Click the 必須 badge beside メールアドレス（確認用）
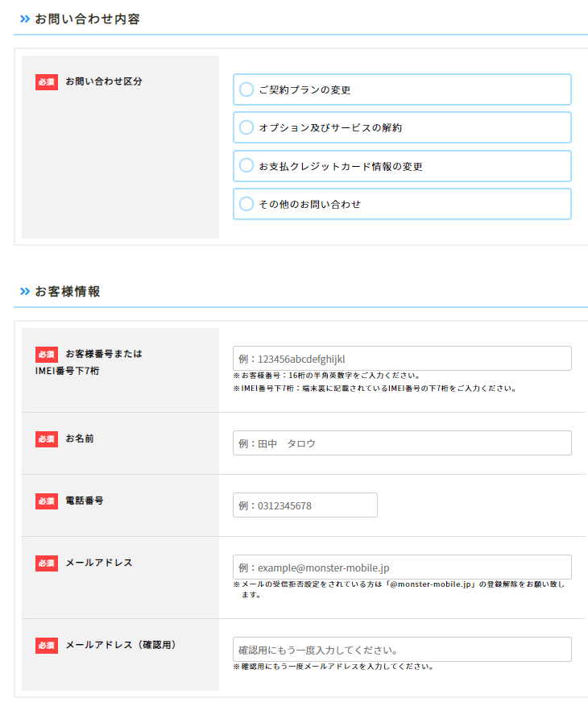 pos(47,645)
